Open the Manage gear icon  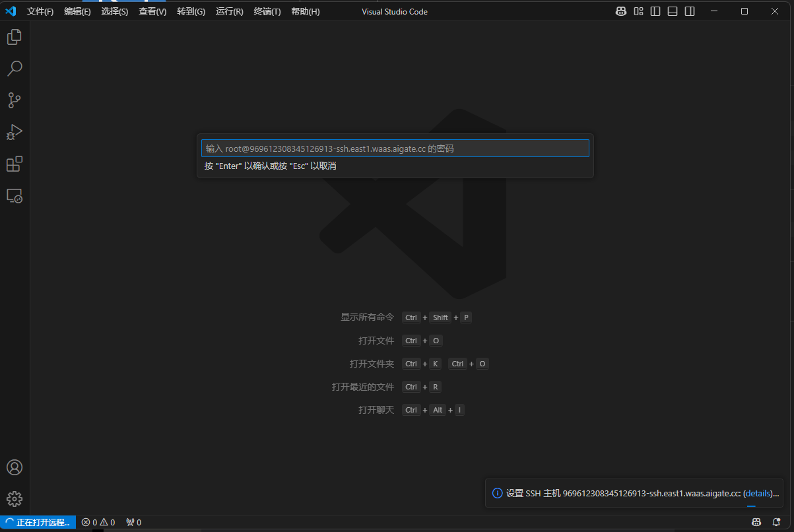[15, 499]
